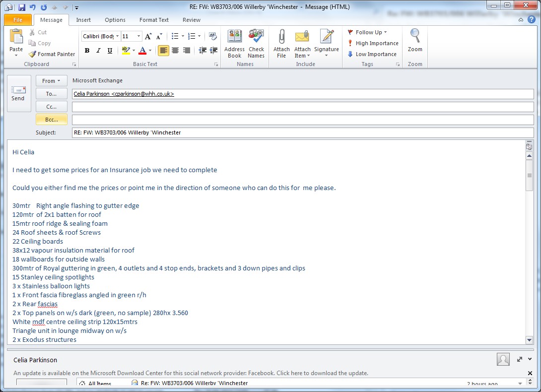Click the down arrow of message body scrollbar
541x392 pixels.
[529, 340]
